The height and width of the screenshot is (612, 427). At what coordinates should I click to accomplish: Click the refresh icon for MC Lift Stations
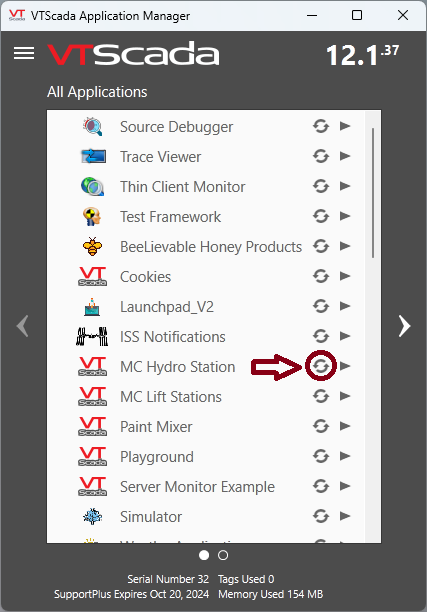tap(321, 396)
